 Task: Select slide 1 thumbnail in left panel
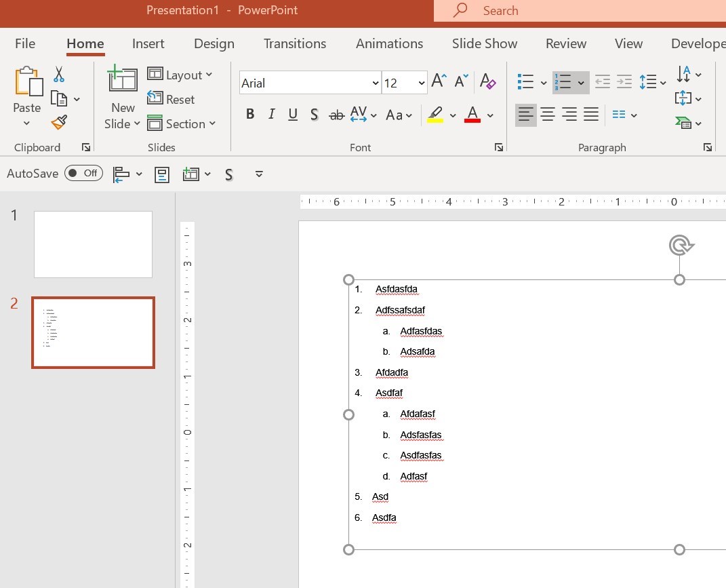pyautogui.click(x=93, y=244)
